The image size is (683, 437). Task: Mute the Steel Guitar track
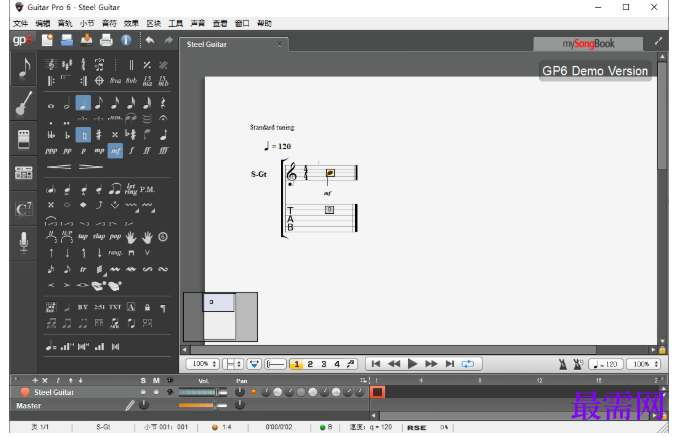click(156, 392)
